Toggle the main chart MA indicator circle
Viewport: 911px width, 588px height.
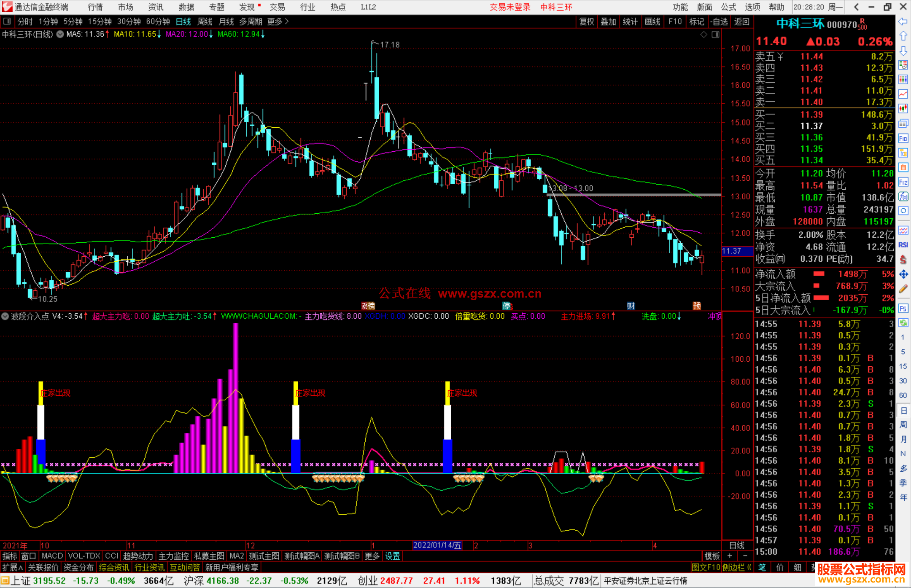tap(60, 34)
